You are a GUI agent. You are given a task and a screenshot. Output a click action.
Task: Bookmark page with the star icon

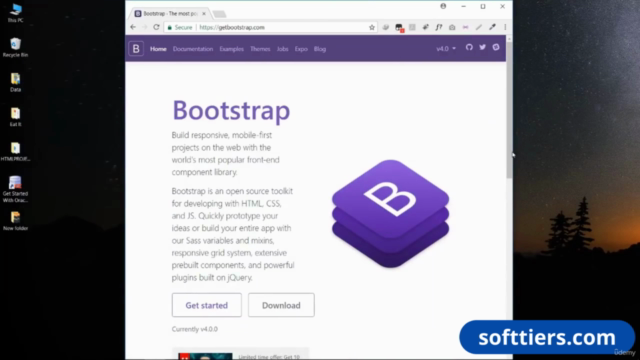pyautogui.click(x=372, y=27)
